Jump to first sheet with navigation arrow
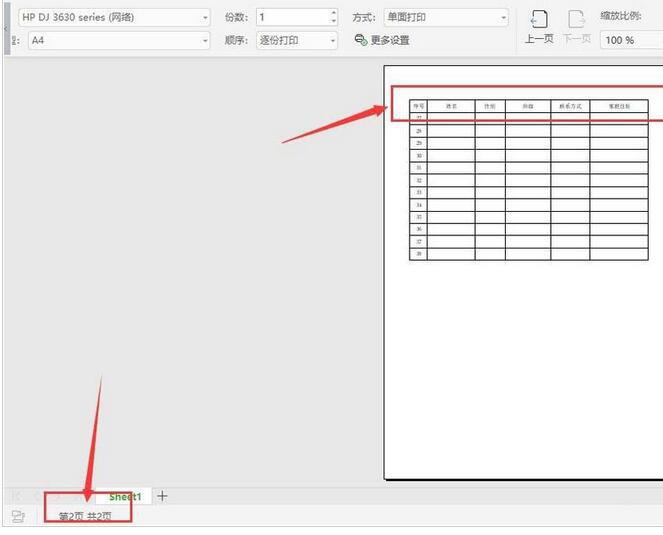 point(17,496)
